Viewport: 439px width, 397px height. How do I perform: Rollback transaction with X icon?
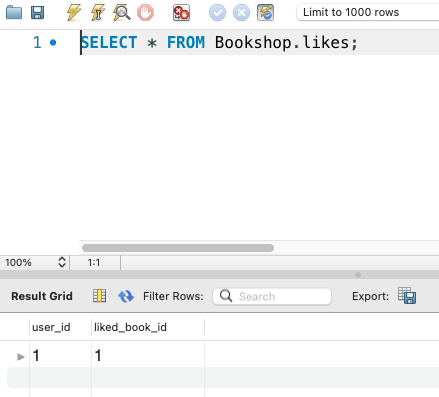[x=241, y=13]
